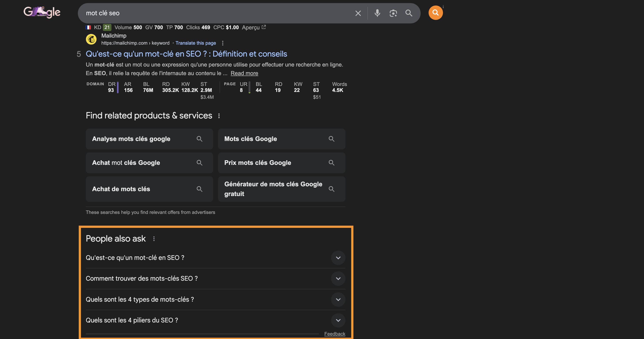This screenshot has height=339, width=644.
Task: Open the orange Ahrefs search button
Action: [435, 13]
